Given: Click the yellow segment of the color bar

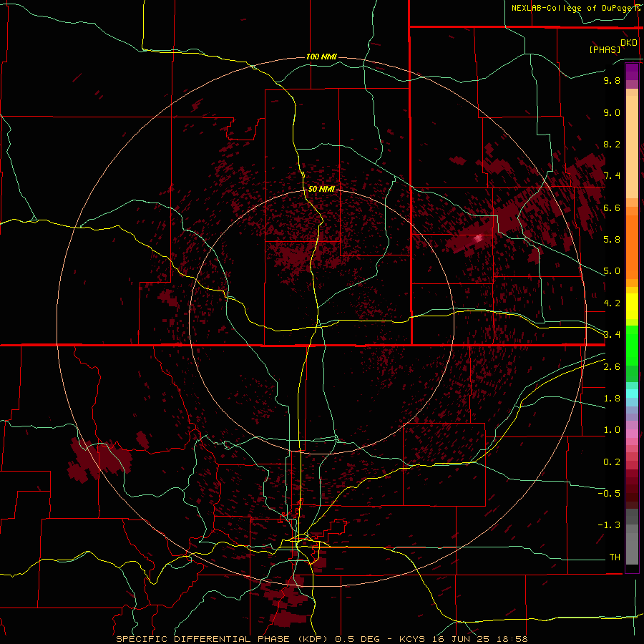Looking at the screenshot, I should pos(632,306).
